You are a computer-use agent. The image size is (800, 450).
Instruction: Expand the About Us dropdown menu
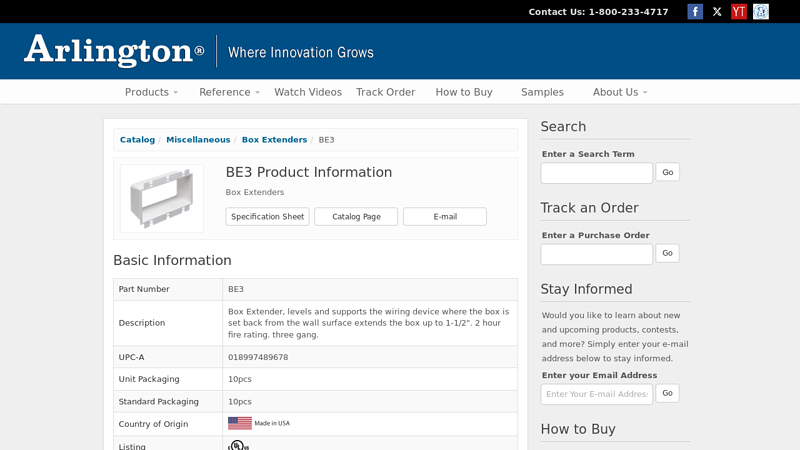[620, 92]
